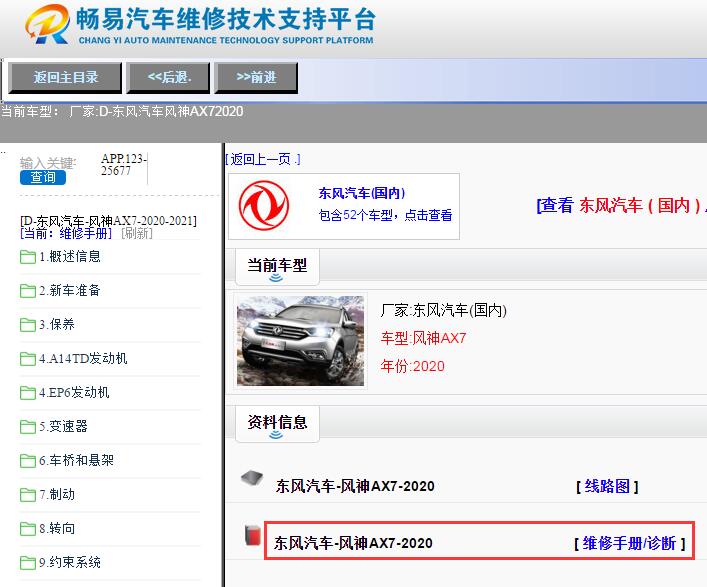Select the 4.EP6发动机 tree entry

click(74, 392)
